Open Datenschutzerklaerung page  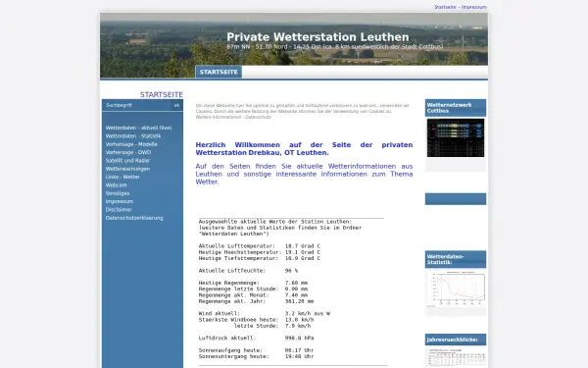134,218
